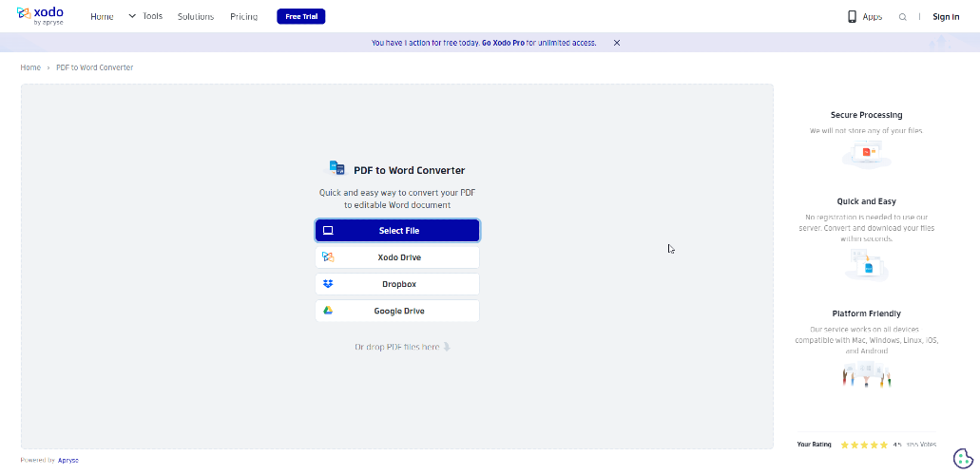Open the cookie preferences icon
980x475 pixels.
[963, 458]
